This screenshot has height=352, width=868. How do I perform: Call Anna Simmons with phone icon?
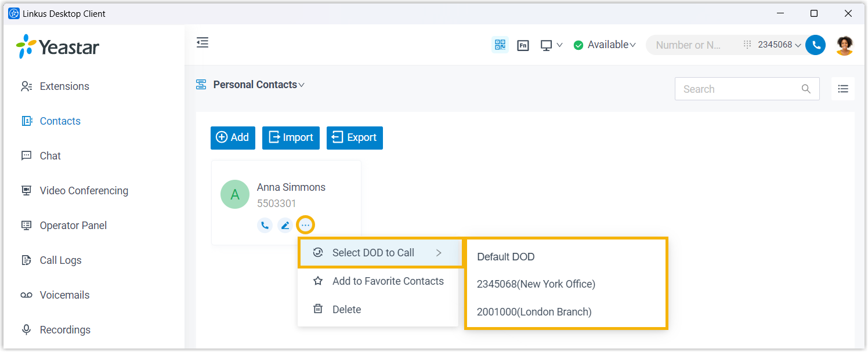click(x=265, y=225)
